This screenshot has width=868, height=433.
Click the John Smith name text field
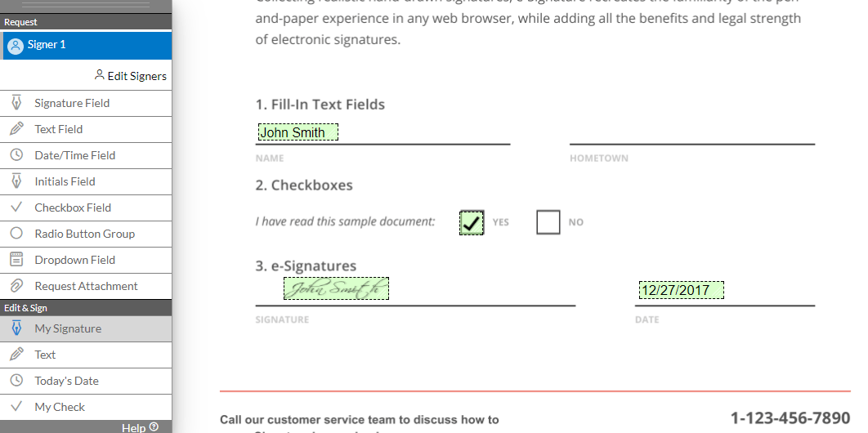[x=298, y=132]
